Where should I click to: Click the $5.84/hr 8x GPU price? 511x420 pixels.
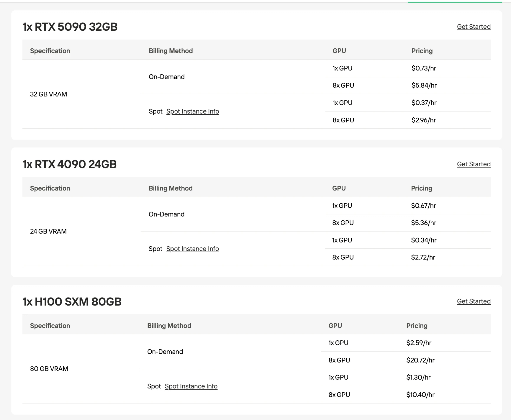[424, 85]
